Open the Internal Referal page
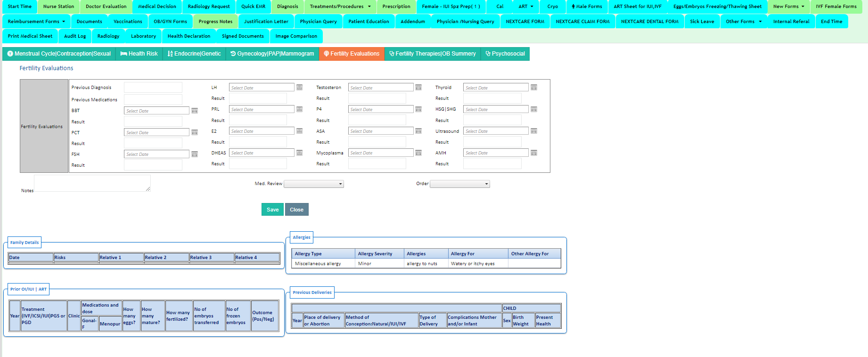The image size is (868, 357). point(791,21)
